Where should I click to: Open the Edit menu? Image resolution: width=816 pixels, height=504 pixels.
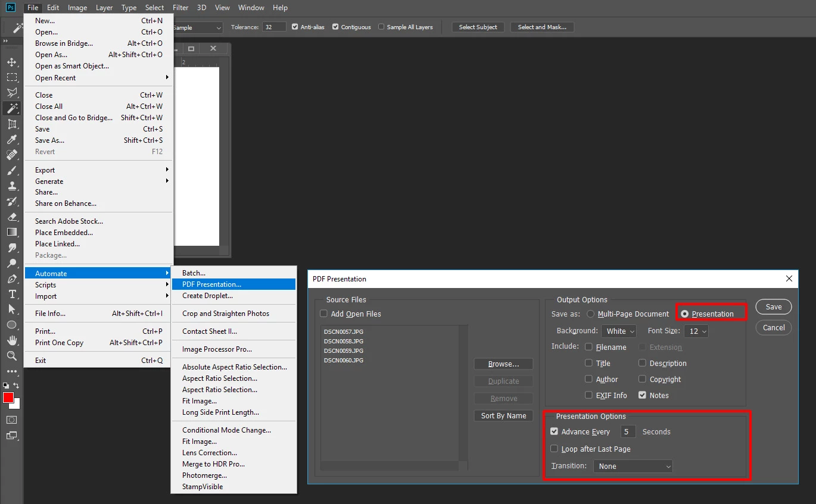53,8
